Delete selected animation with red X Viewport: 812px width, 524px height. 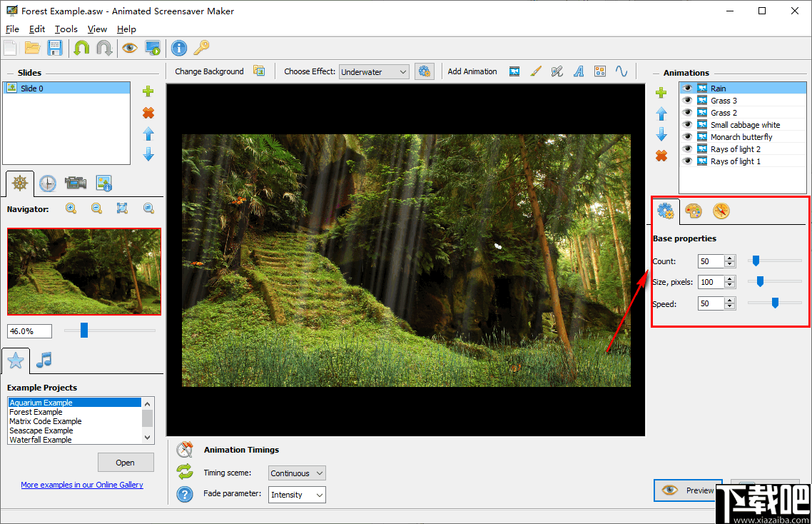tap(661, 156)
